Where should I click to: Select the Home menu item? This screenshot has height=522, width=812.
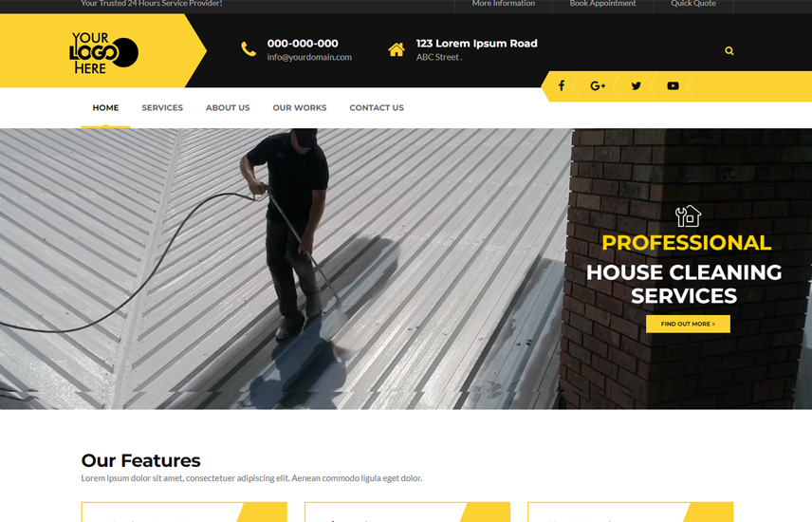click(x=105, y=108)
